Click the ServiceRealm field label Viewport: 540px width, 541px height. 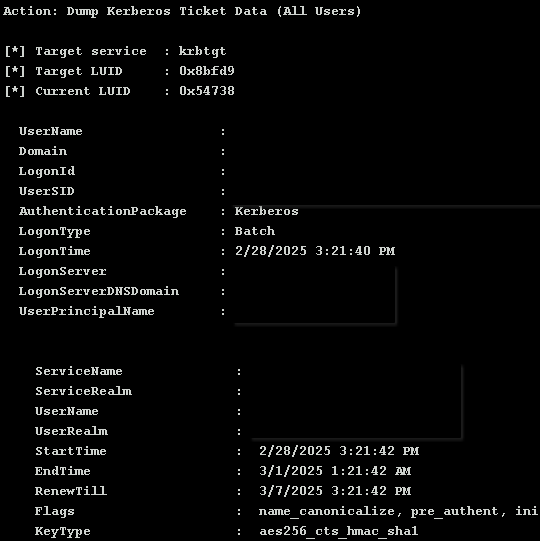83,391
